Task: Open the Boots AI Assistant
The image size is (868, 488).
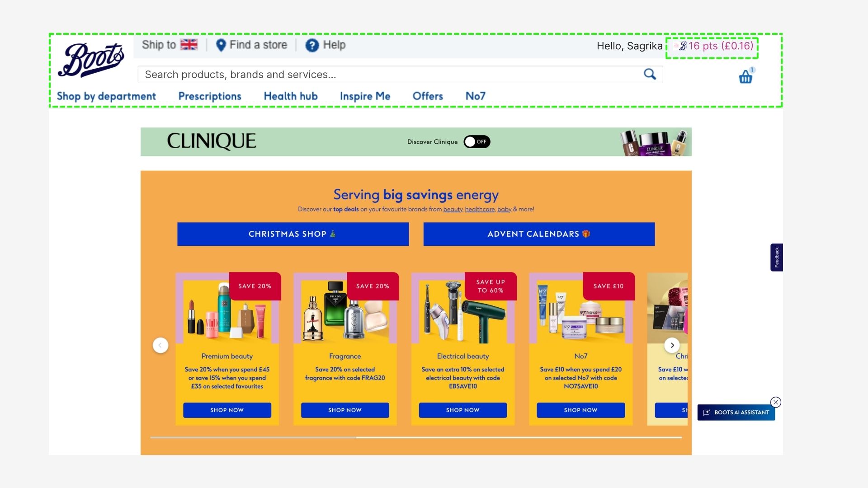Action: tap(736, 413)
